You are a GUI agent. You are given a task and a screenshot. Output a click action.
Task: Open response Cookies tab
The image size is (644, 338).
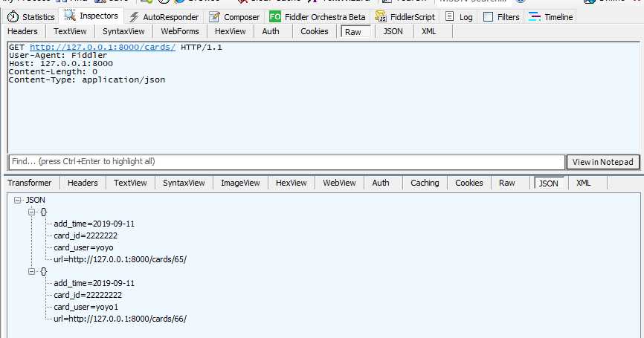(x=469, y=183)
